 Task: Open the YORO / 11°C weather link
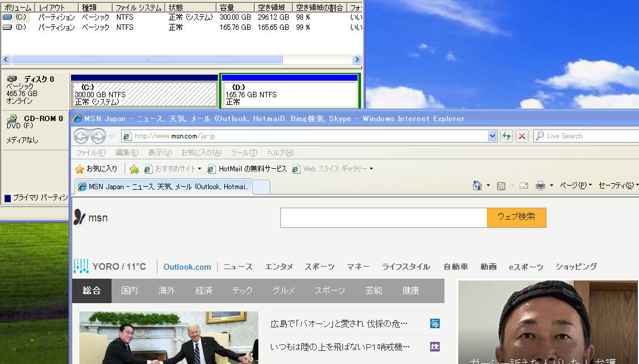119,267
